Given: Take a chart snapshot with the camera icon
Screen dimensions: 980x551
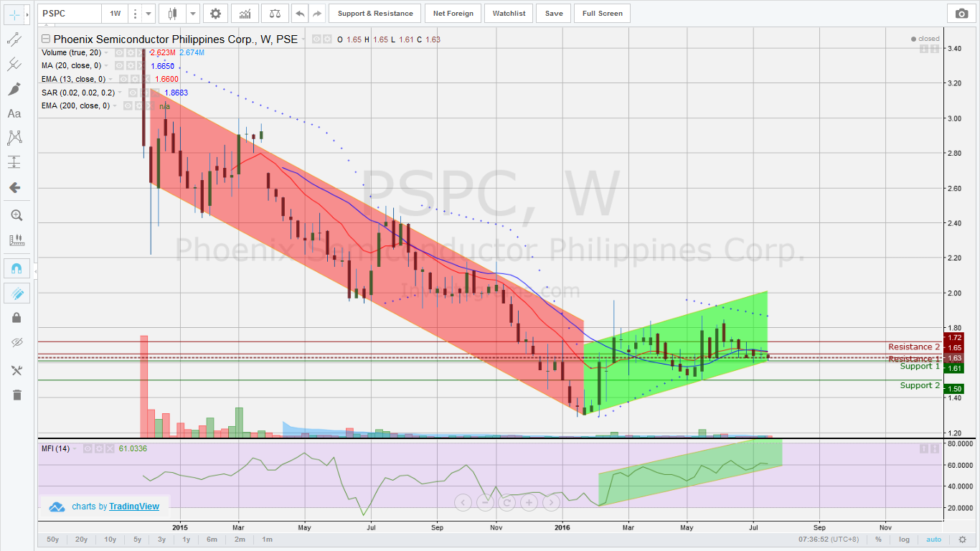Looking at the screenshot, I should click(x=961, y=13).
